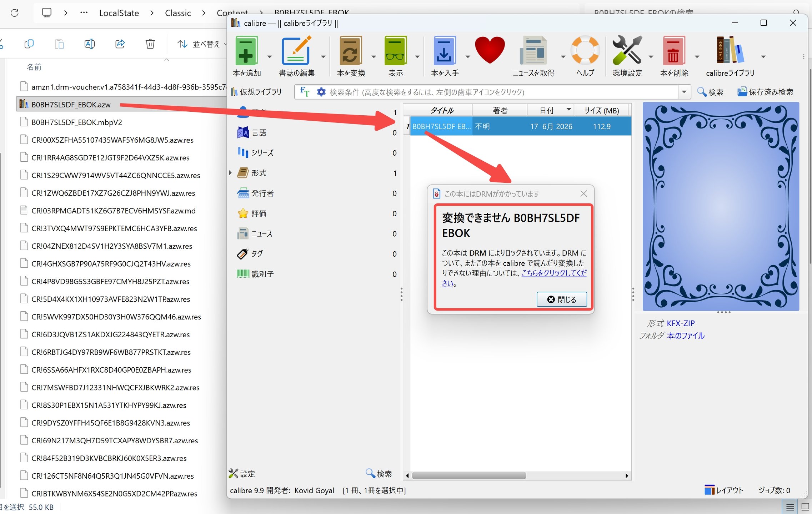
Task: Click the red heart donate icon
Action: click(490, 50)
